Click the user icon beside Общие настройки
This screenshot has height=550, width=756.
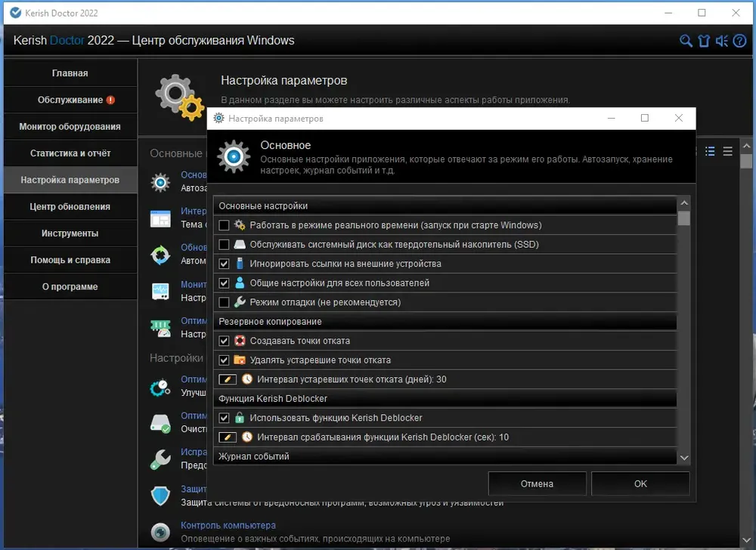pos(240,283)
